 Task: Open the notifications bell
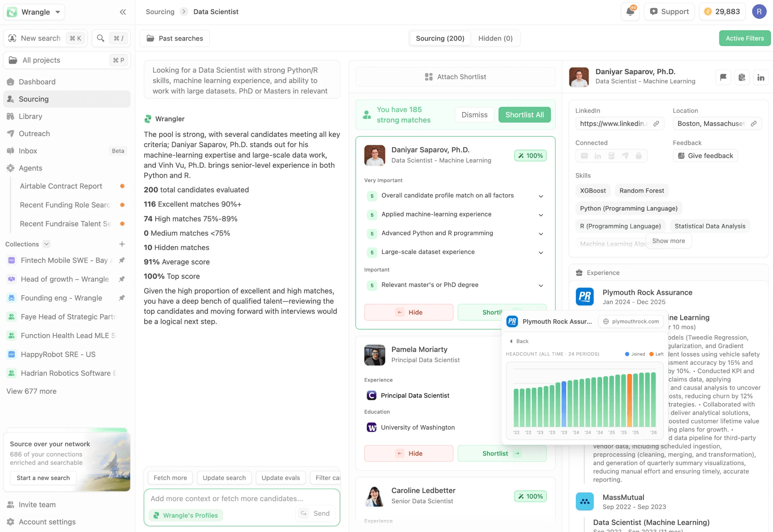(x=630, y=12)
